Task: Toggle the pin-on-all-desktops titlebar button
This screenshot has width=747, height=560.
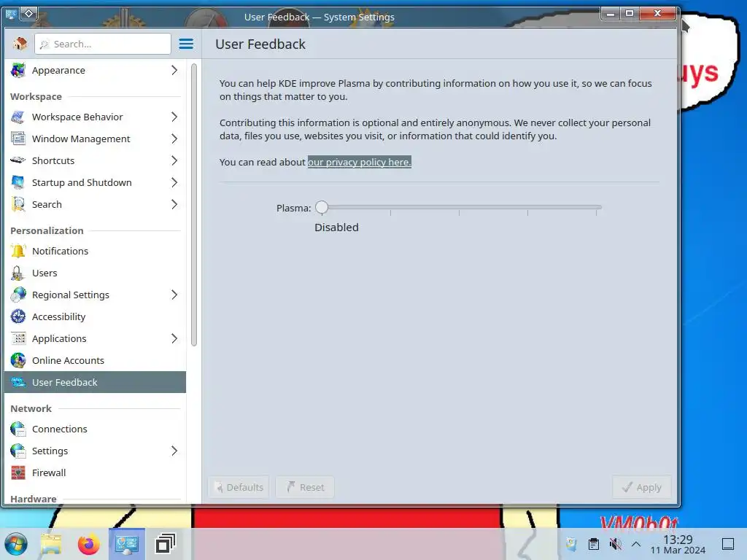Action: 28,14
